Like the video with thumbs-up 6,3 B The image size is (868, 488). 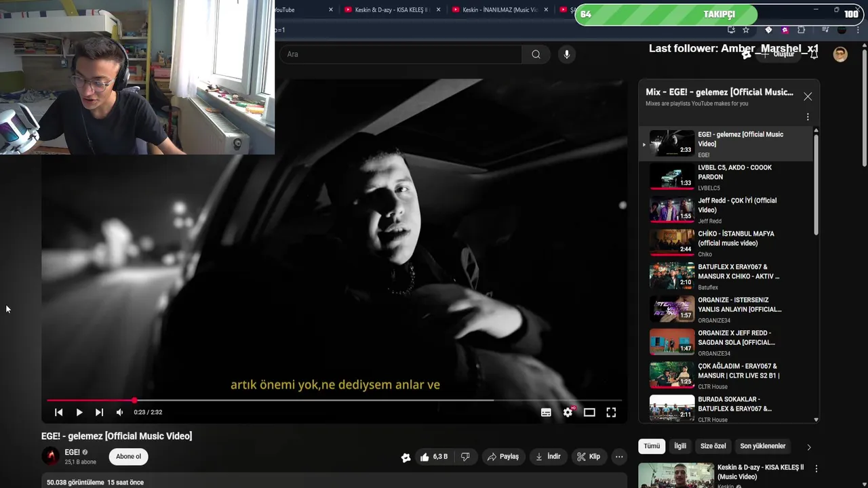[433, 457]
